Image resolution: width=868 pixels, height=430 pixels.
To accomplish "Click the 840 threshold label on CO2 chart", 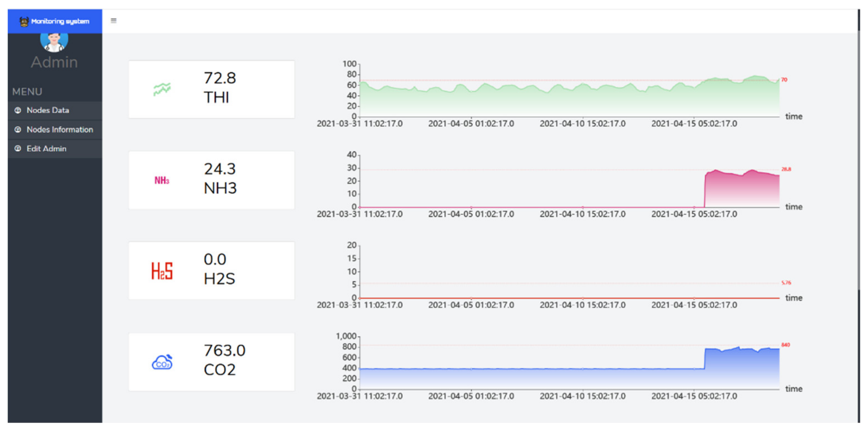I will pos(786,345).
